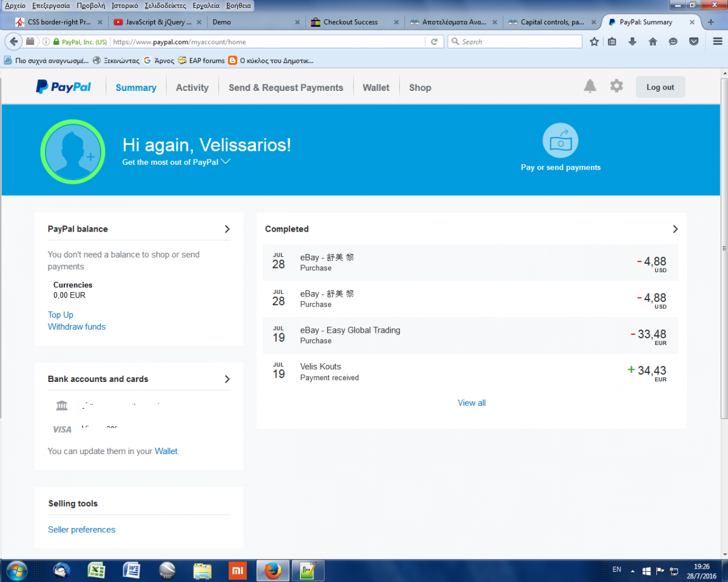Open the Shop navigation tab
728x582 pixels.
420,87
